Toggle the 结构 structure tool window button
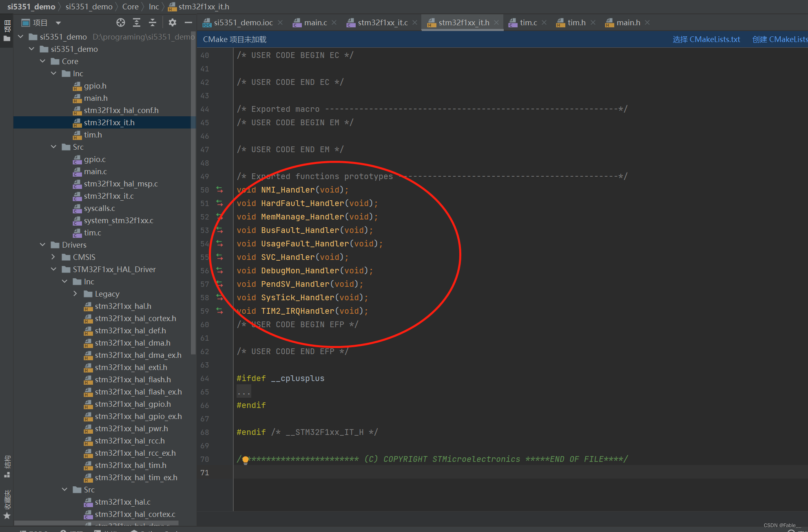The width and height of the screenshot is (808, 532). (x=7, y=466)
